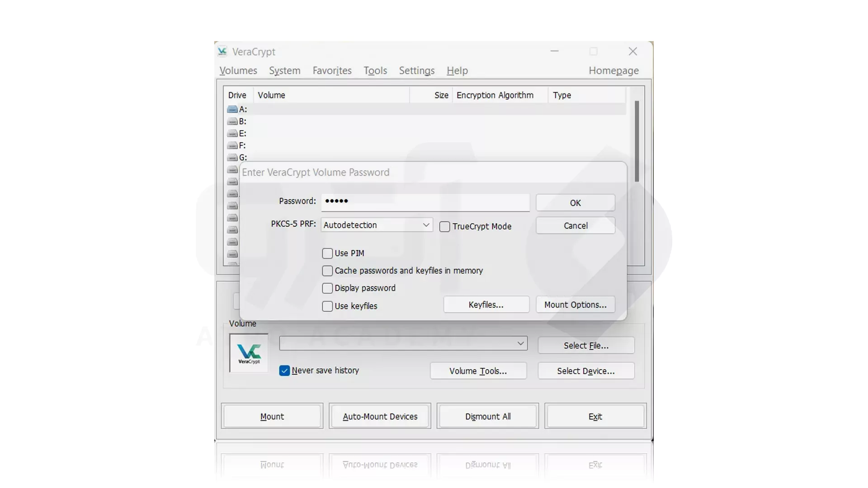Screen dimensions: 868x488
Task: Click the VeraCrypt title bar logo icon
Action: (222, 52)
